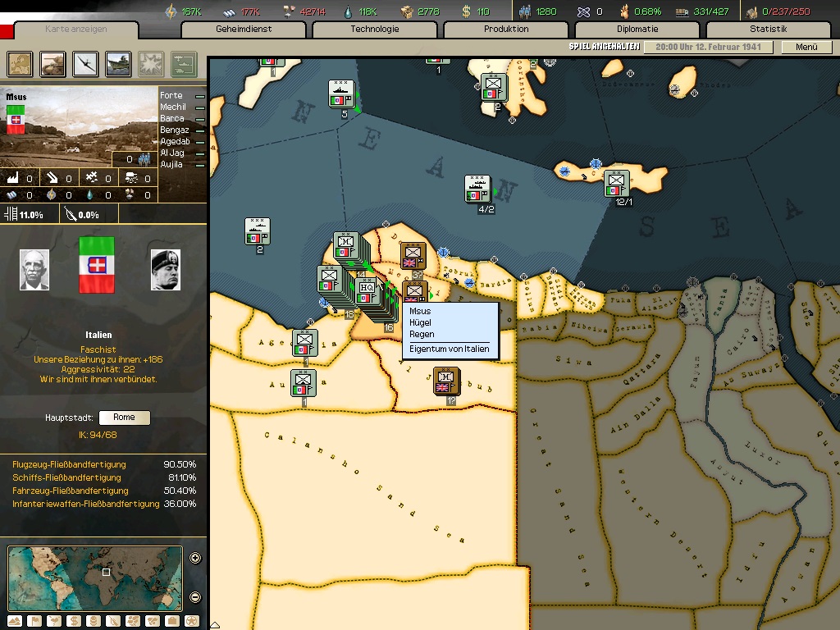Open the naval units ship icon
This screenshot has width=840, height=630.
(x=119, y=63)
